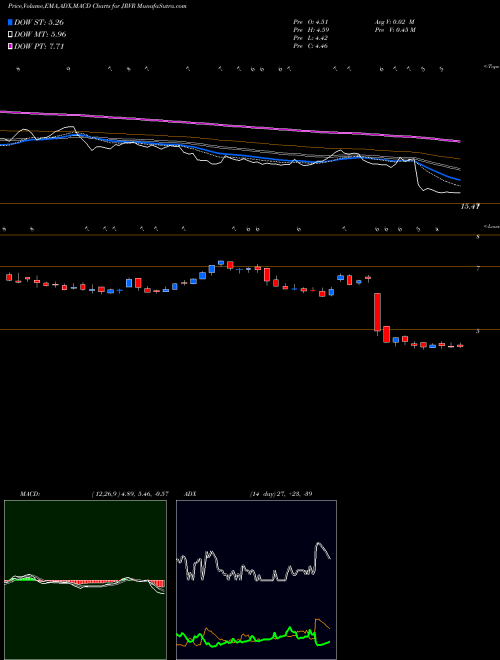
Task: Click the white DOW MT legend swatch
Action: pyautogui.click(x=11, y=35)
